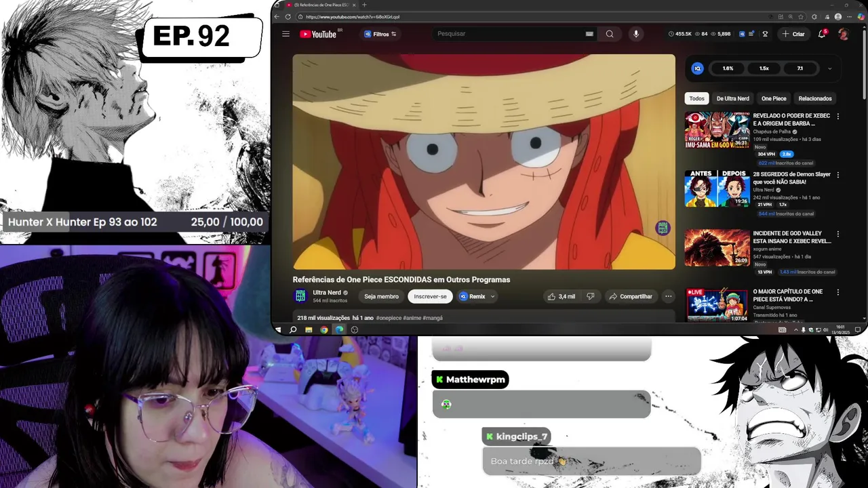Go back with the browser back arrow
Image resolution: width=868 pixels, height=488 pixels.
coord(277,17)
